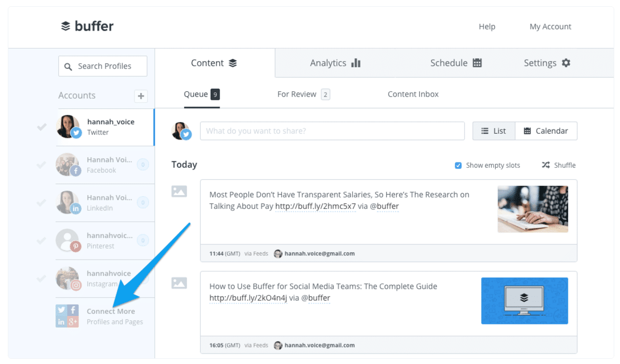The width and height of the screenshot is (620, 364).
Task: Click the Settings gear icon
Action: pos(566,63)
